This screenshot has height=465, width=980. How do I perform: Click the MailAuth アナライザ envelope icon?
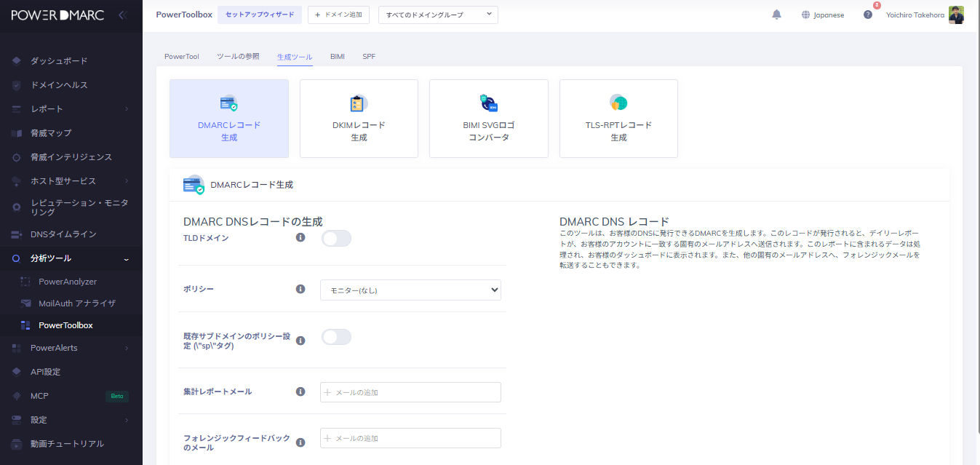[25, 303]
